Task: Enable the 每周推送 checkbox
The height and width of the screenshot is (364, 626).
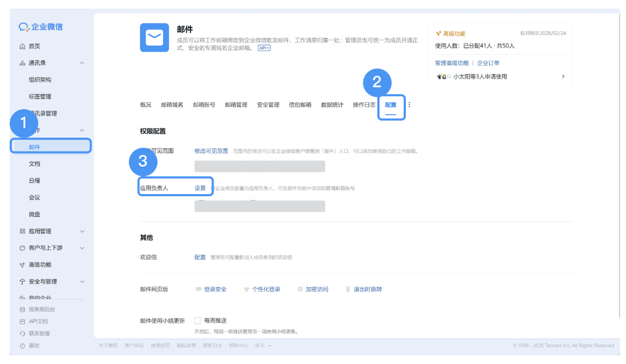Action: [199, 319]
